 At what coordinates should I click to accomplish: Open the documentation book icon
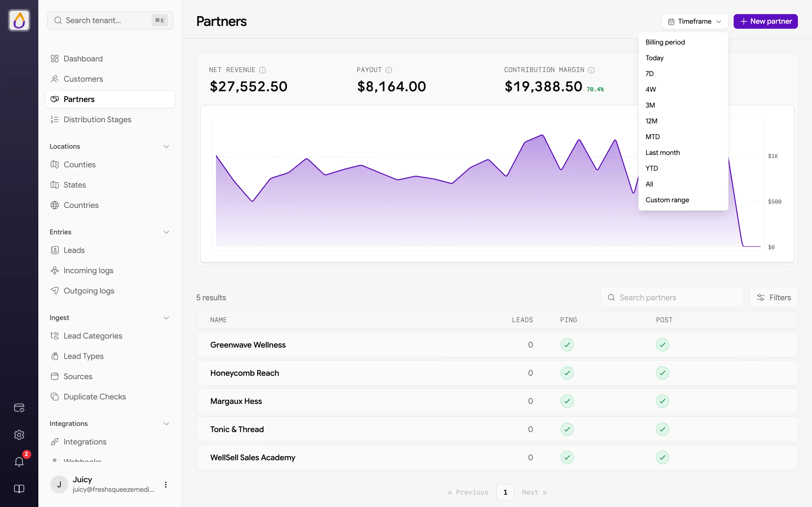(19, 489)
